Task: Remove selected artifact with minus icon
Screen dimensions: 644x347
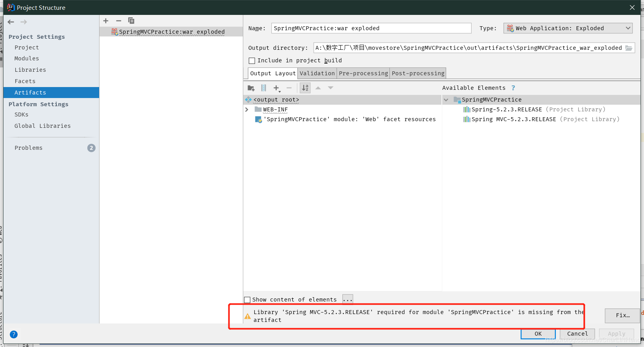Action: click(119, 21)
